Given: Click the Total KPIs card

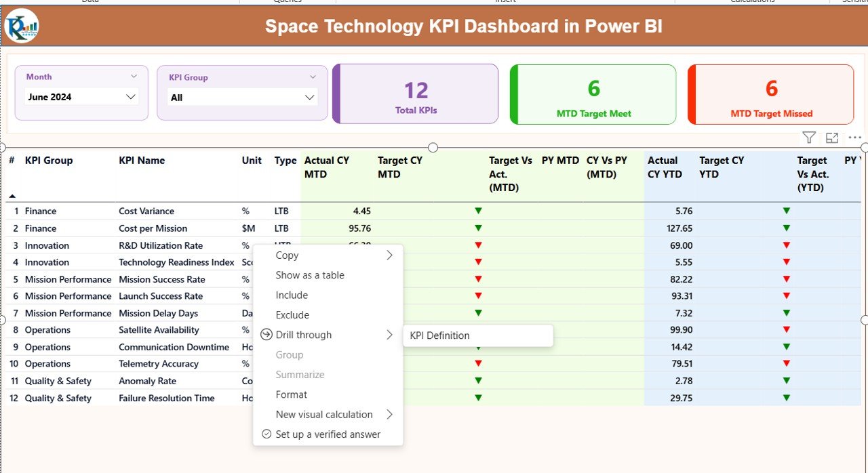Looking at the screenshot, I should 416,95.
